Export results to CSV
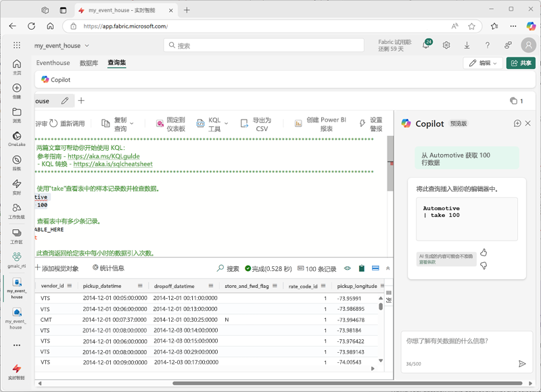 256,124
